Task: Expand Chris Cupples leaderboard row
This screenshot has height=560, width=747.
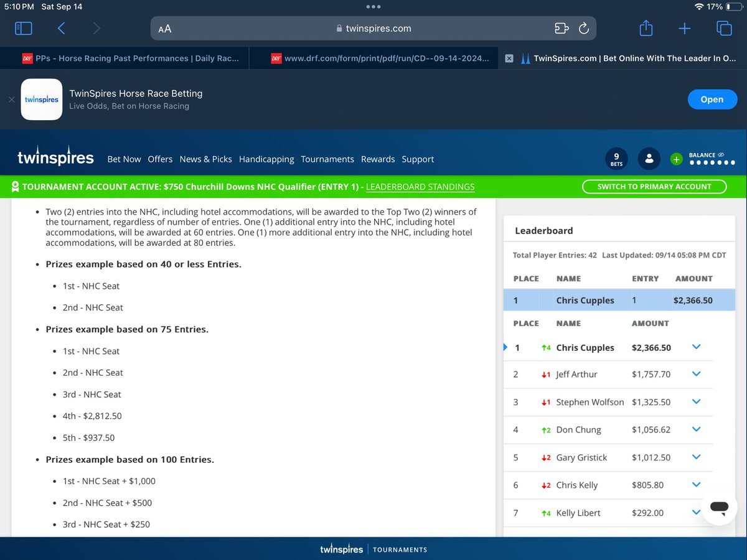Action: [x=697, y=347]
